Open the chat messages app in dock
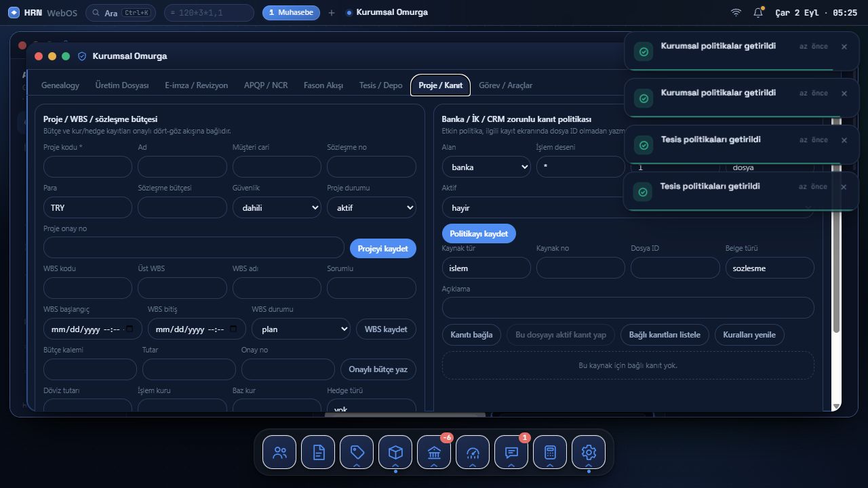Image resolution: width=868 pixels, height=488 pixels. coord(511,452)
